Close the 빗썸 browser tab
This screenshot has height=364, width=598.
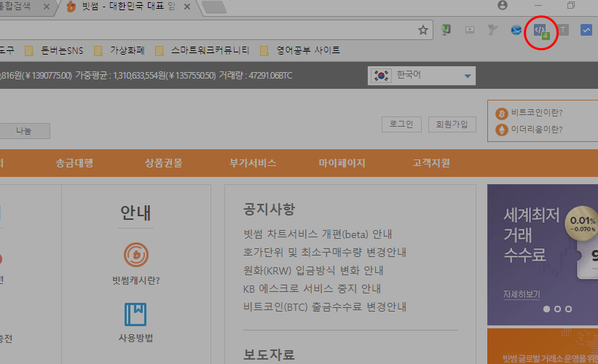point(187,7)
